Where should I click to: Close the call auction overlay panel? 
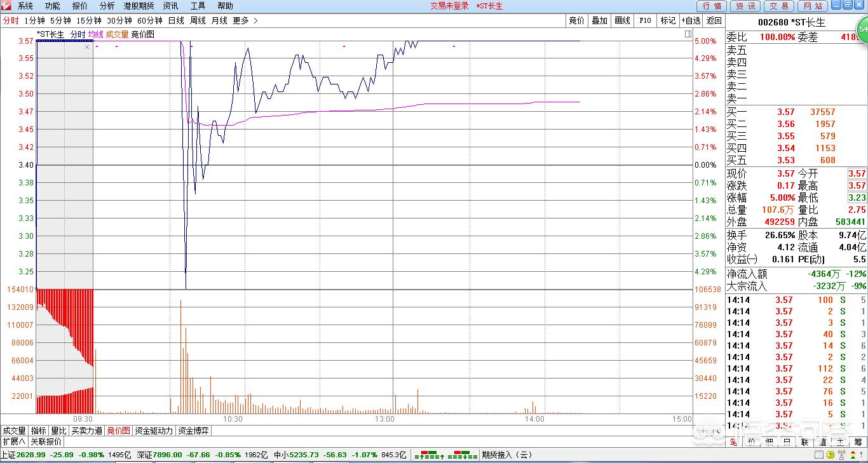pyautogui.click(x=87, y=47)
